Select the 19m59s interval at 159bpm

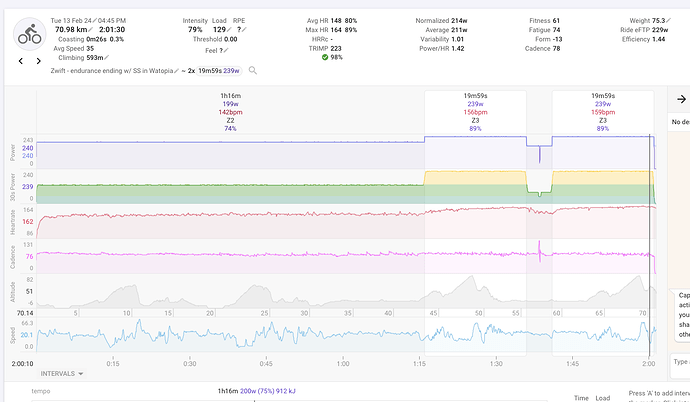tap(603, 112)
